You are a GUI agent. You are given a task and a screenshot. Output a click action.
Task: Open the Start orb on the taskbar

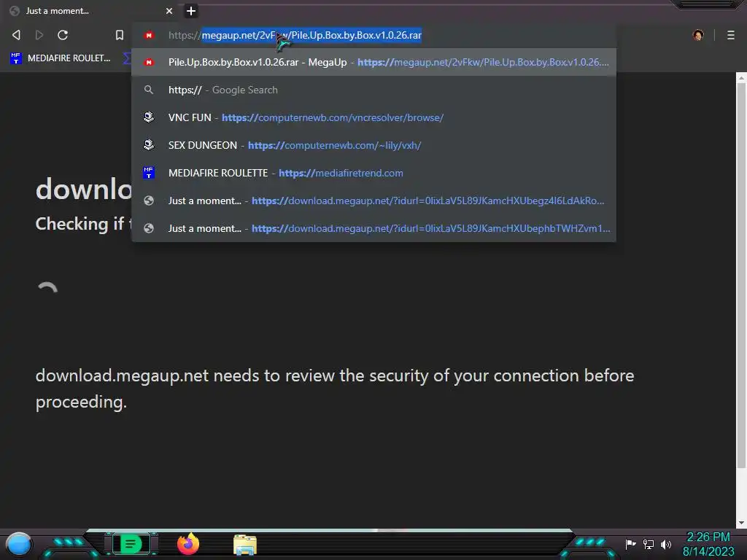[x=18, y=545]
